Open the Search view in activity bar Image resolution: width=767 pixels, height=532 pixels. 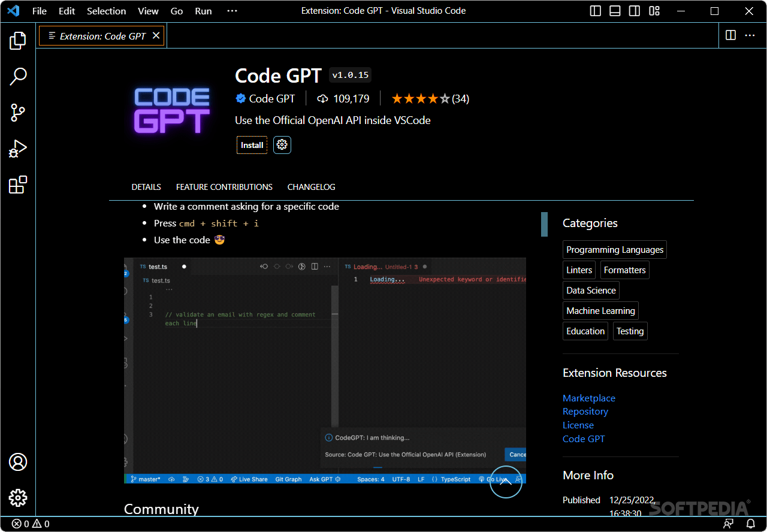click(18, 77)
